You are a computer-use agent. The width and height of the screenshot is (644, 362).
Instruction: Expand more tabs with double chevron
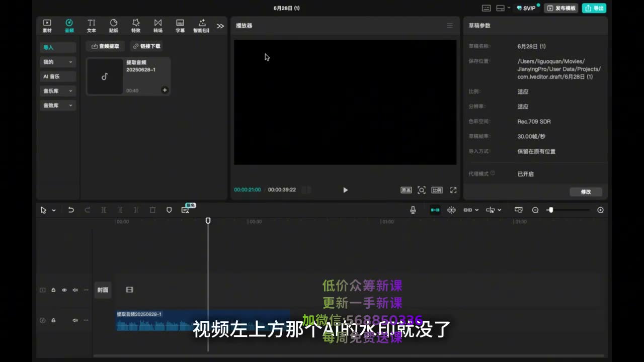pos(220,26)
